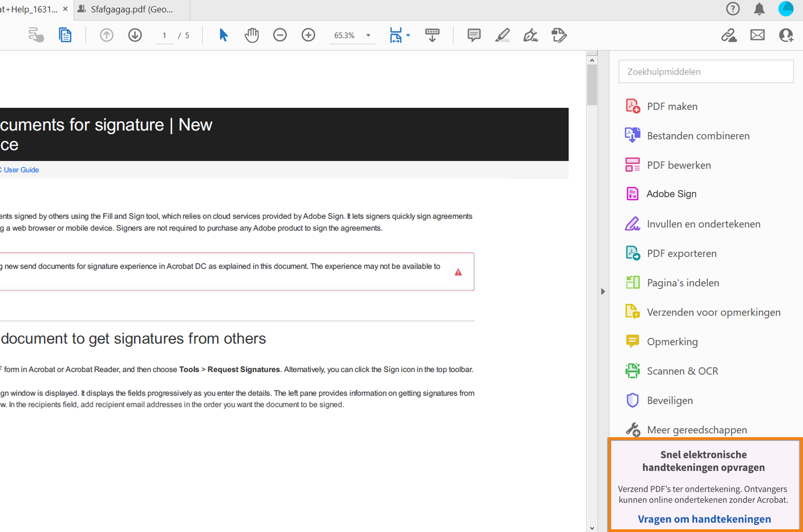Select the highlighter text tool
The image size is (803, 532).
pyautogui.click(x=502, y=35)
